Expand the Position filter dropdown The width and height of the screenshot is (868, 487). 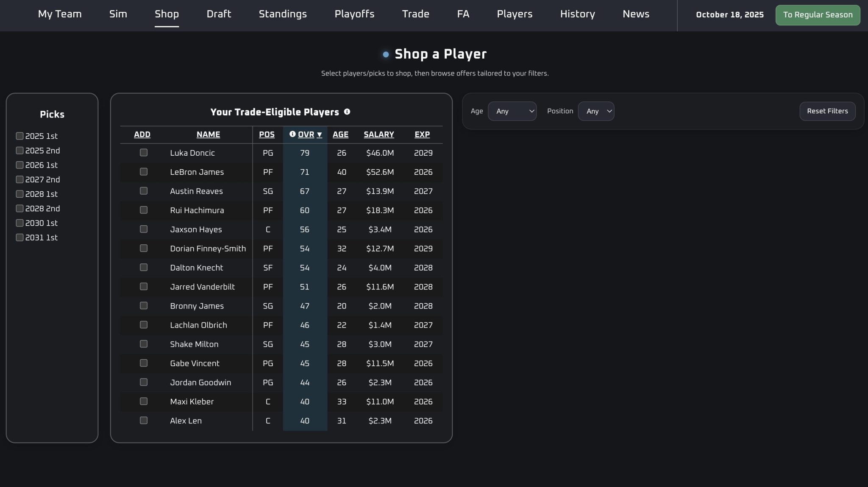pos(596,111)
